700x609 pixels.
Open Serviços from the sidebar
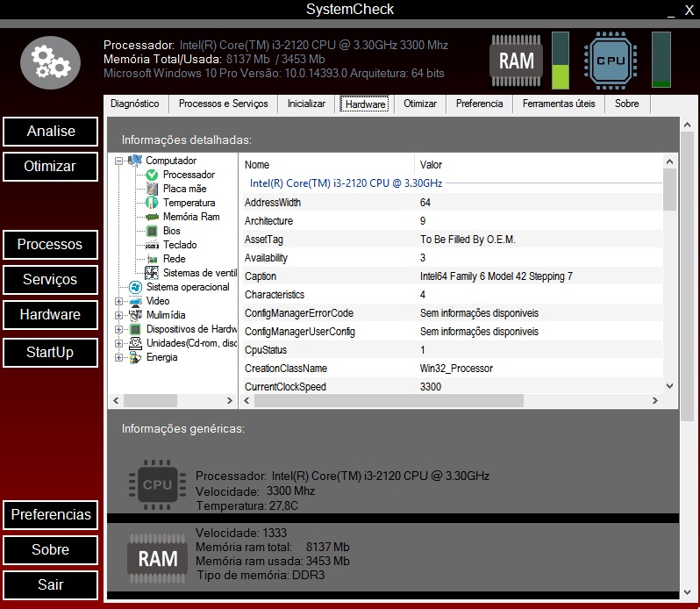51,280
